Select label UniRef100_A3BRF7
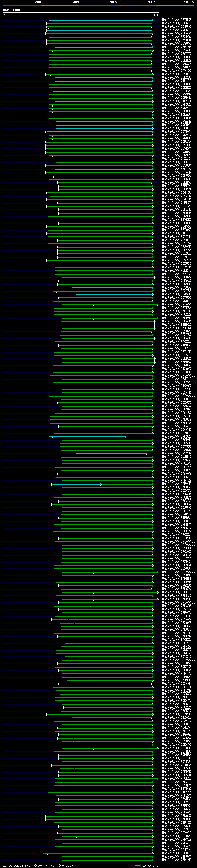Screen dimensions: 197x868 (x=177, y=271)
